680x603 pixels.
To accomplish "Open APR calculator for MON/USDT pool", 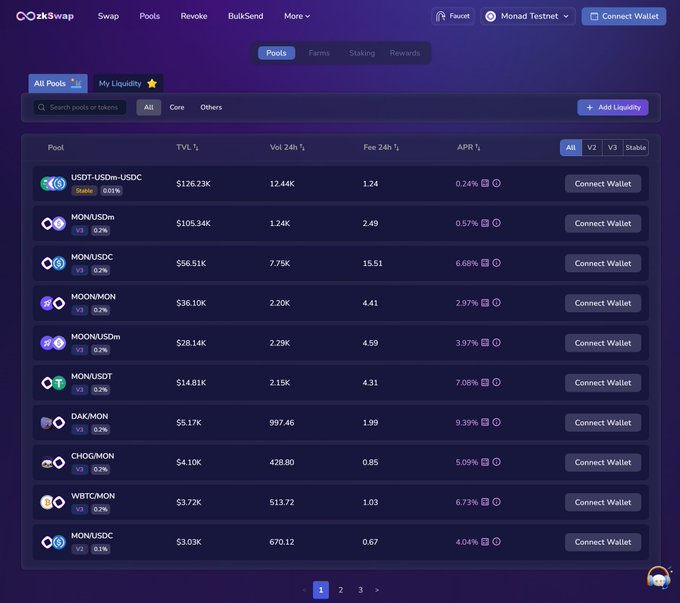I will click(485, 382).
